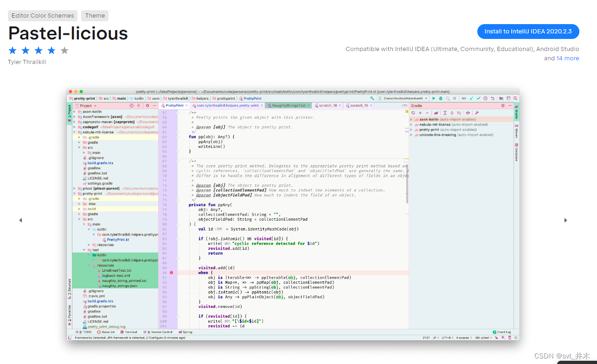Click Gradle panel hide minus icon
The height and width of the screenshot is (364, 597).
coord(510,106)
